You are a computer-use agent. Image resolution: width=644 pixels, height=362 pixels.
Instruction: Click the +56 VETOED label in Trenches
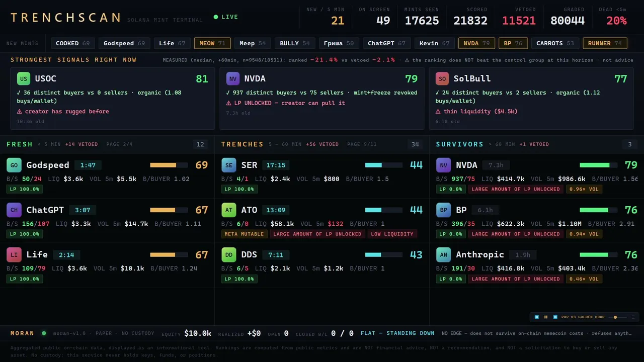click(323, 144)
